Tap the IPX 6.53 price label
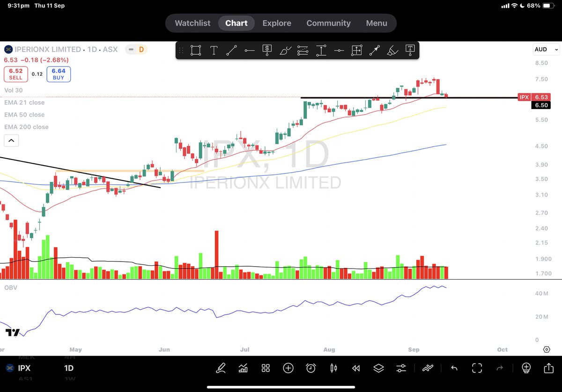This screenshot has height=392, width=562. tap(533, 97)
